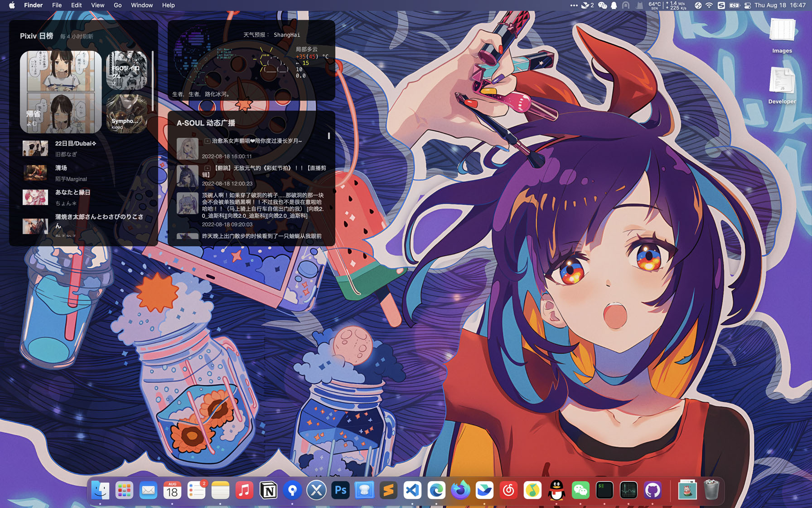Open the Help menu
This screenshot has height=508, width=812.
pos(168,5)
